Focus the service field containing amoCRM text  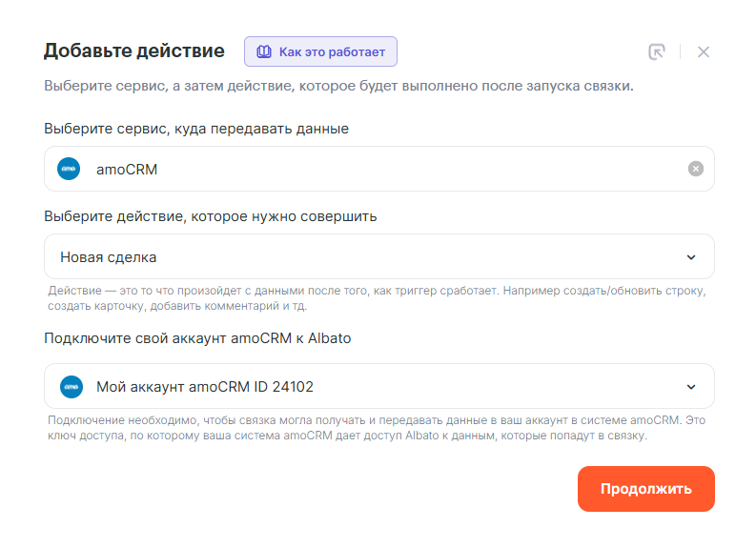click(381, 169)
